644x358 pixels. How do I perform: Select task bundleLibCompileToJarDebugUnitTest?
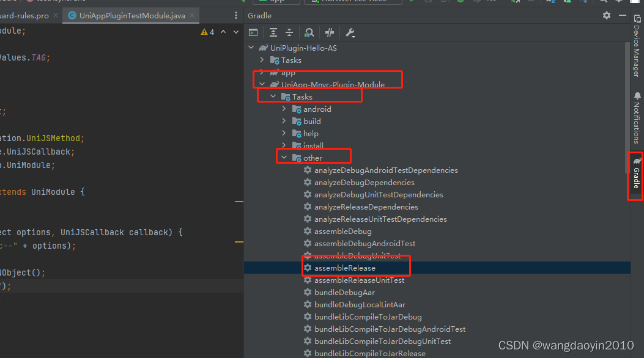[382, 341]
